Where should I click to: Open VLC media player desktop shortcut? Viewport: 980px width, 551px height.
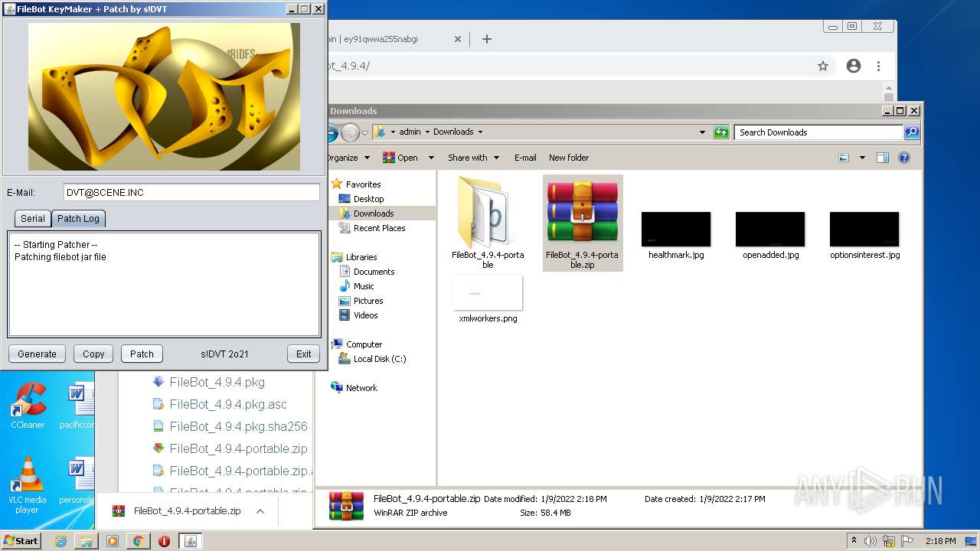tap(28, 485)
